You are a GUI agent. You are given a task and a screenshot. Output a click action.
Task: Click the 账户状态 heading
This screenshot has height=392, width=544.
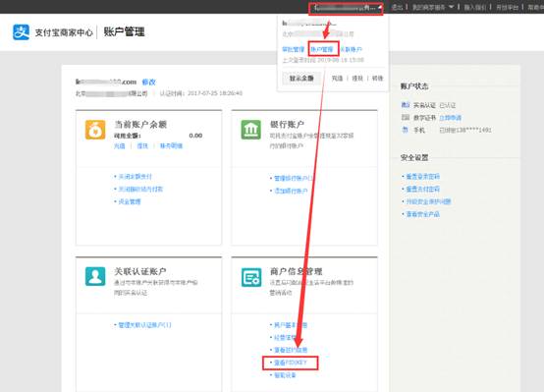tap(414, 86)
